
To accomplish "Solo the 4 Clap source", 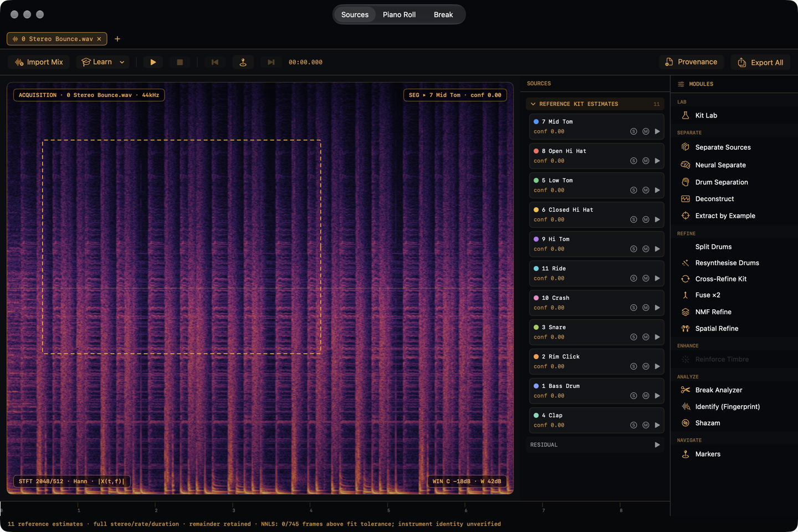I will [633, 426].
